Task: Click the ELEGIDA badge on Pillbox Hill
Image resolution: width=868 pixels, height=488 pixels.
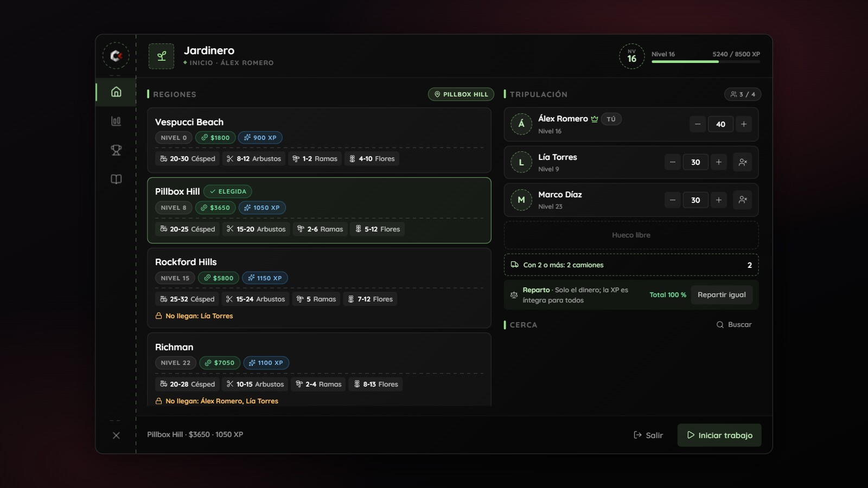Action: (x=228, y=191)
